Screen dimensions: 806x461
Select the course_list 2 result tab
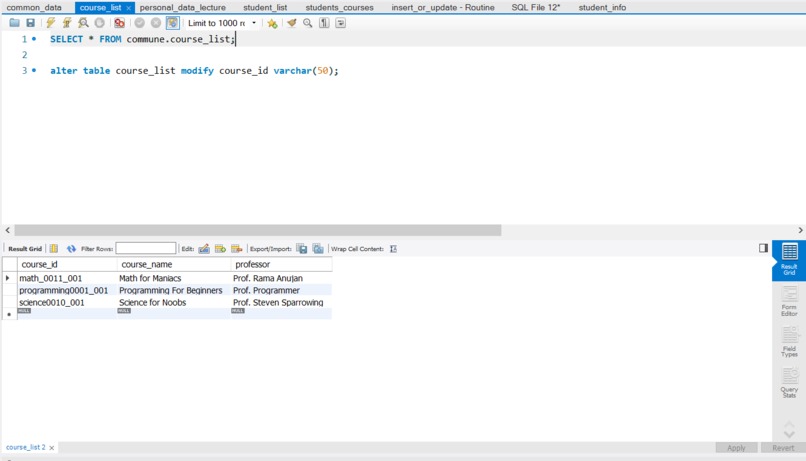(26, 447)
